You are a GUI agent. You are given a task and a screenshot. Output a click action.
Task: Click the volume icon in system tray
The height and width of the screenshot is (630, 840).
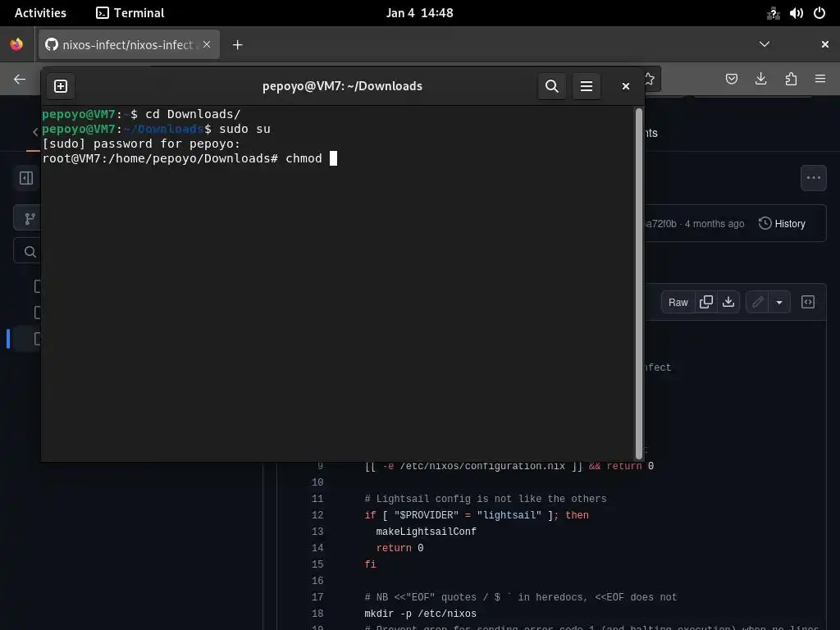796,13
